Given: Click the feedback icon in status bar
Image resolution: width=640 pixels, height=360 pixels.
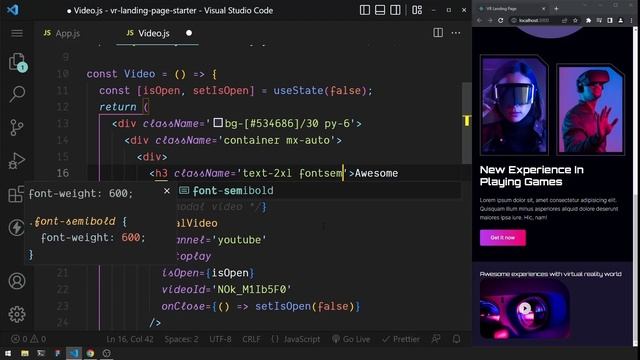Looking at the screenshot, I should click(x=436, y=339).
